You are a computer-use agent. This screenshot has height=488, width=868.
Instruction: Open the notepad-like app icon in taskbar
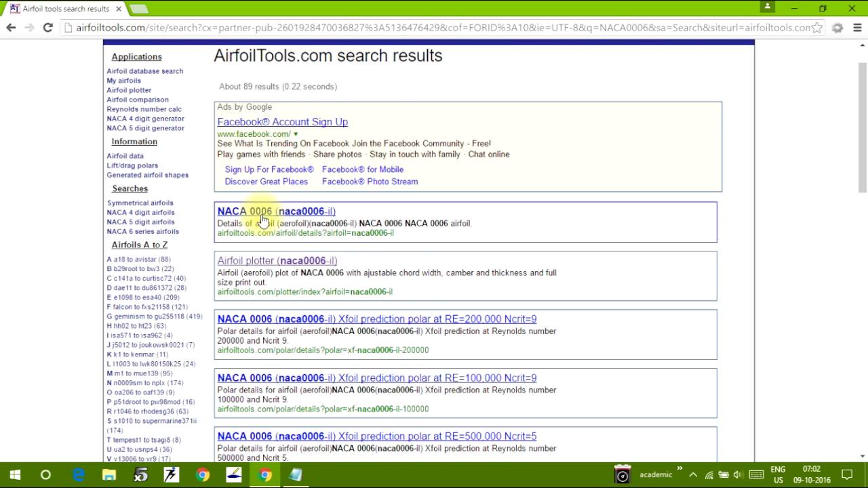tap(296, 475)
